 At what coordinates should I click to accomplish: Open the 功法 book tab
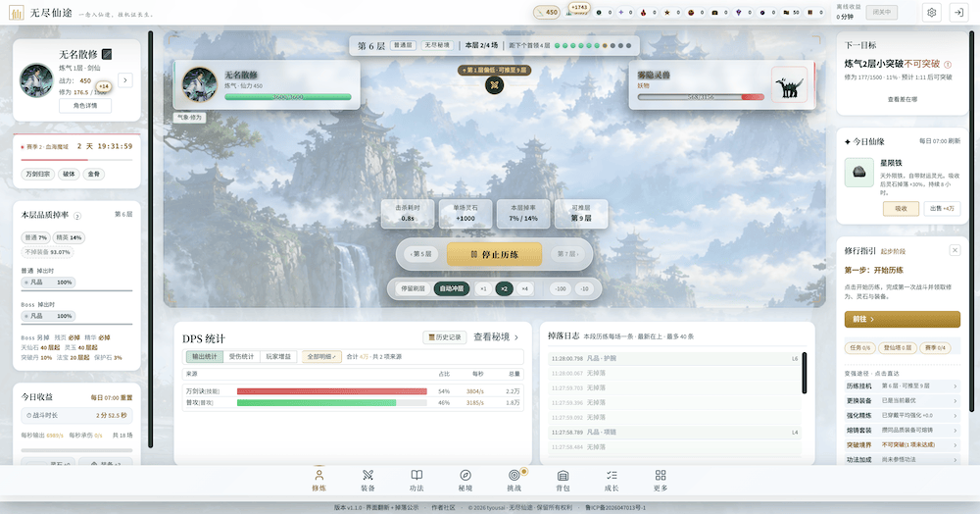pos(416,481)
